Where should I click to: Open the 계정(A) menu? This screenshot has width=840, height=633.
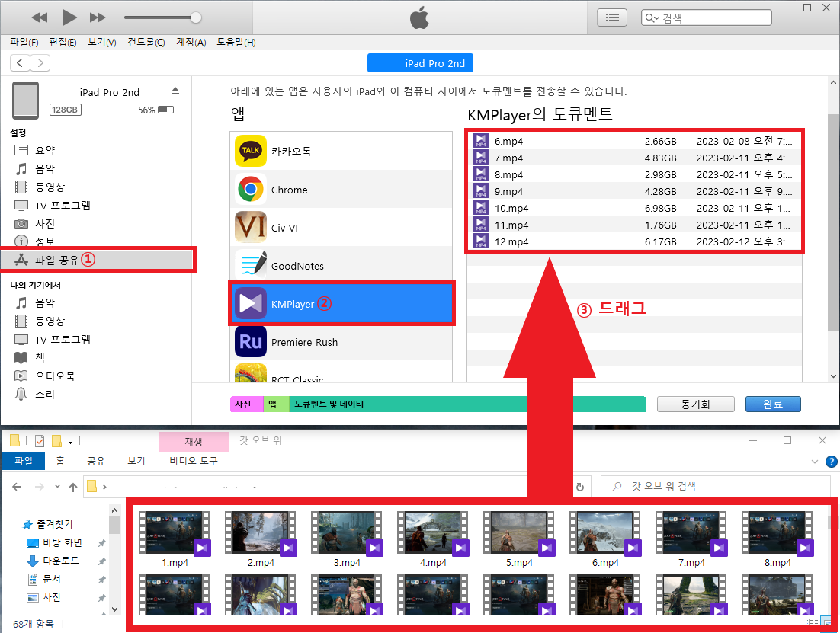tap(191, 43)
